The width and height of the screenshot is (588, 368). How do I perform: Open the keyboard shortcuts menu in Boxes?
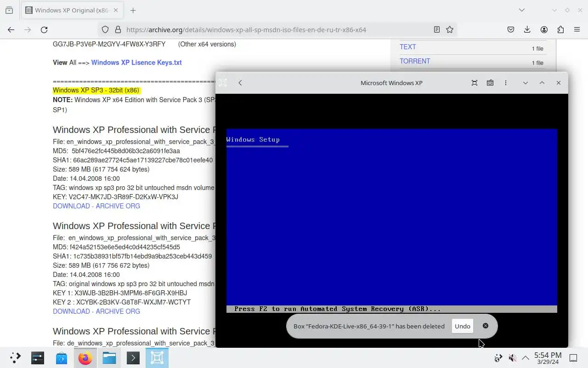tap(490, 83)
